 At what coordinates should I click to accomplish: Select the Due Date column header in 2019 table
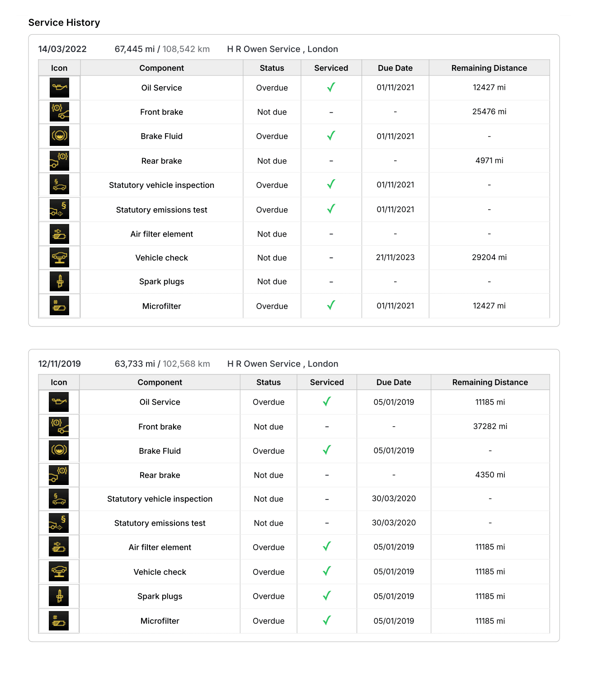pyautogui.click(x=394, y=382)
